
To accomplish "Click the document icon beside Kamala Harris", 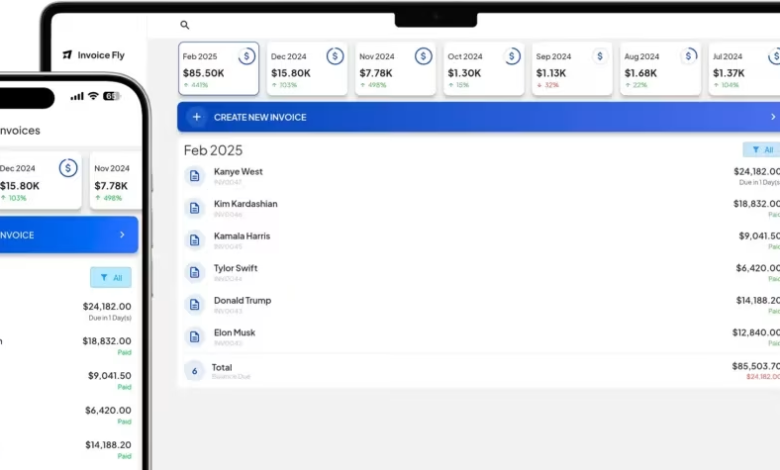I will 195,240.
